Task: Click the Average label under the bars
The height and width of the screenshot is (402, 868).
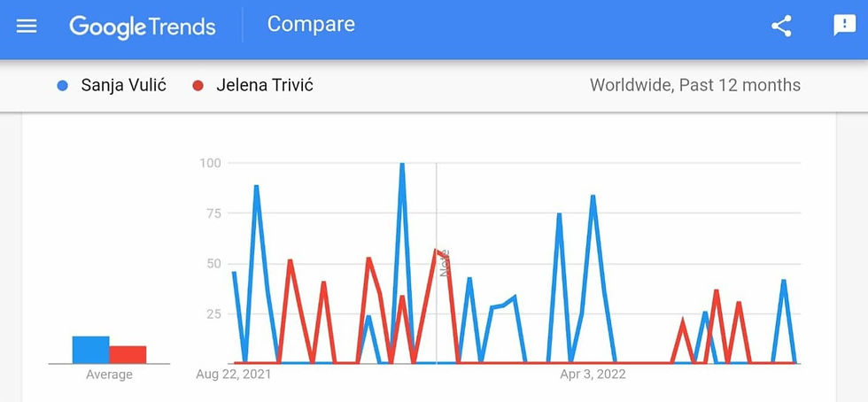Action: [x=109, y=375]
